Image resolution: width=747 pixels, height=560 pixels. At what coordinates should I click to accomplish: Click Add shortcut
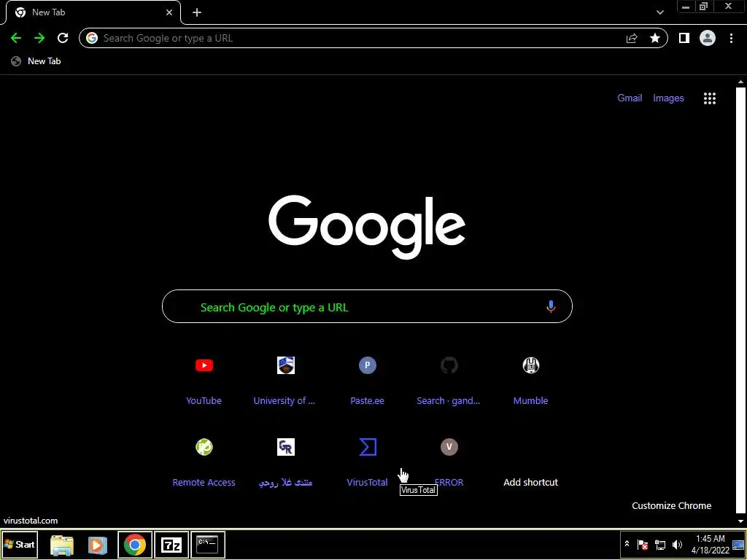[531, 483]
